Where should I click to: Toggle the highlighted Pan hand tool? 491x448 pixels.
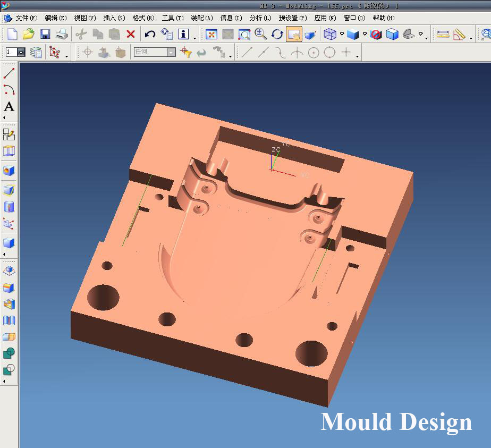(x=293, y=35)
